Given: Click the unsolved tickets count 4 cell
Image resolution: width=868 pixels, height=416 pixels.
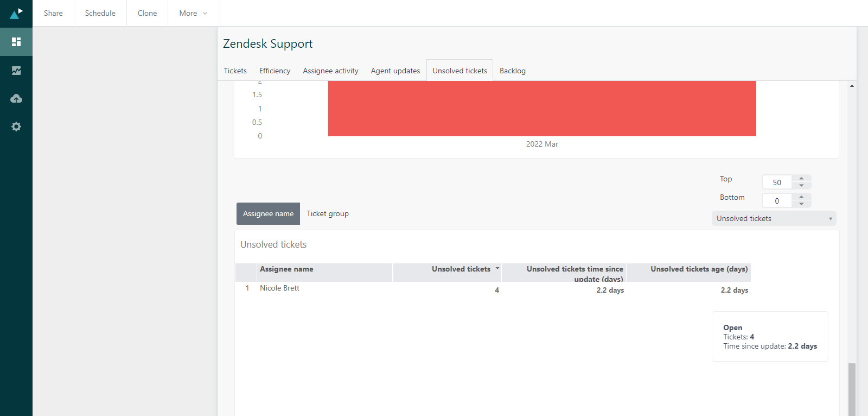Looking at the screenshot, I should click(x=497, y=290).
